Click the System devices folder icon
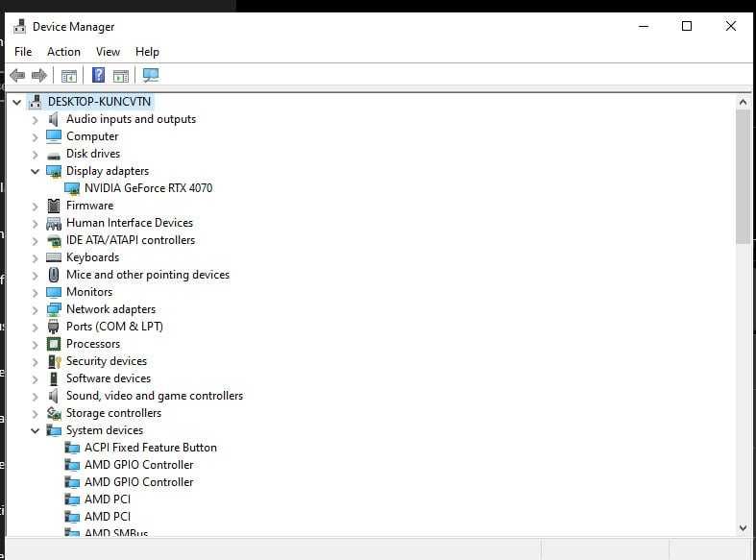This screenshot has height=560, width=756. click(54, 430)
